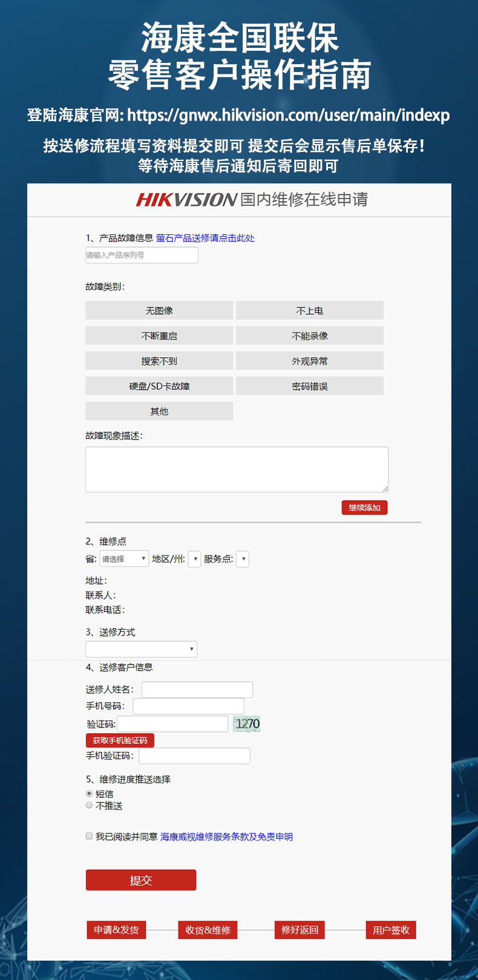Screen dimensions: 478x980
Task: Select fault type 密码错误
Action: (x=310, y=386)
